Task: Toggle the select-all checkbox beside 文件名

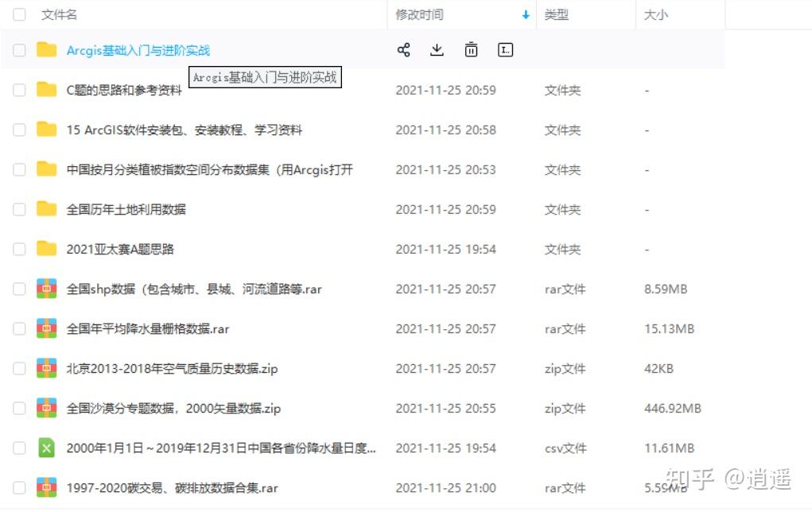Action: (x=19, y=14)
